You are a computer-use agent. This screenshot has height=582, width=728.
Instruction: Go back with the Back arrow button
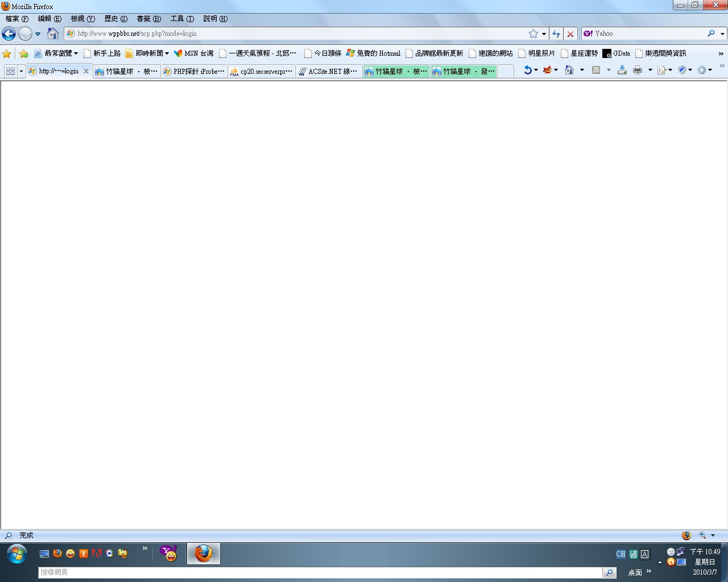tap(9, 34)
